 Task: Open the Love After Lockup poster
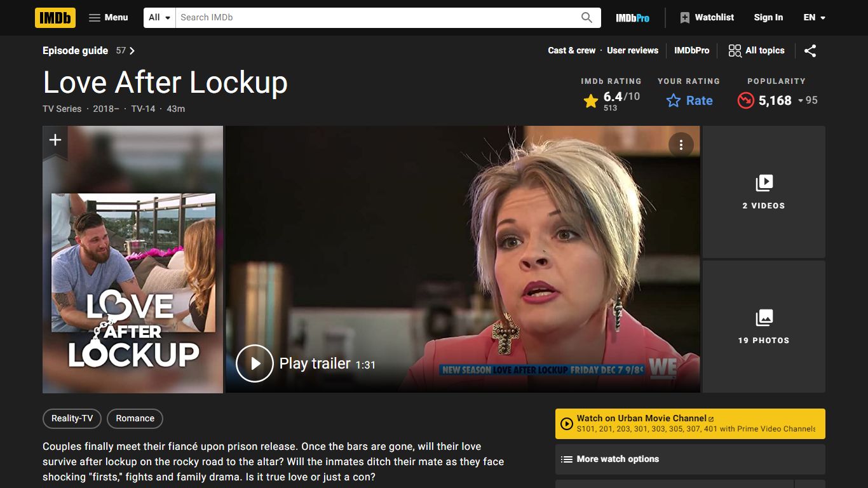coord(133,259)
